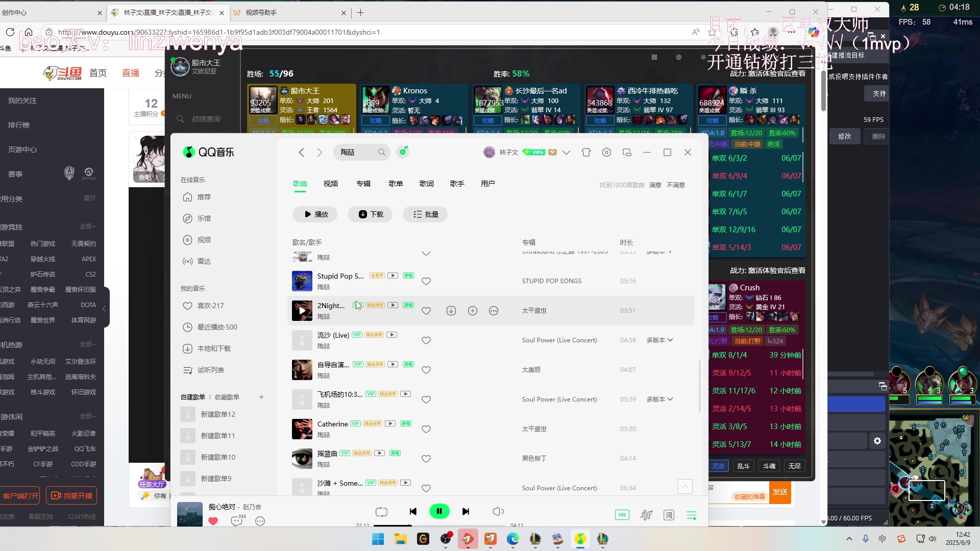Screen dimensions: 980x551
Task: Like the song Catherine
Action: pyautogui.click(x=426, y=429)
